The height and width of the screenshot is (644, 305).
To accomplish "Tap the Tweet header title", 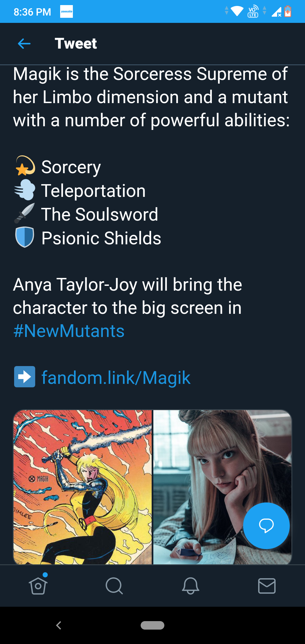I will (76, 44).
